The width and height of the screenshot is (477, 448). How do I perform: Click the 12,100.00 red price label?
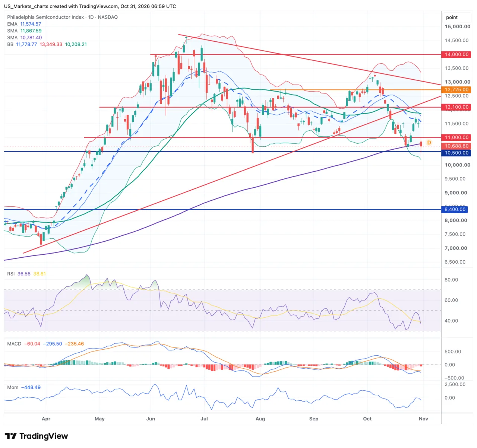pyautogui.click(x=457, y=107)
